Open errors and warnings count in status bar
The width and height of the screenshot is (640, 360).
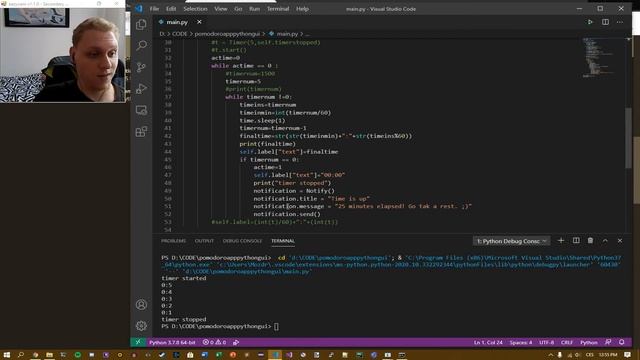pyautogui.click(x=214, y=342)
